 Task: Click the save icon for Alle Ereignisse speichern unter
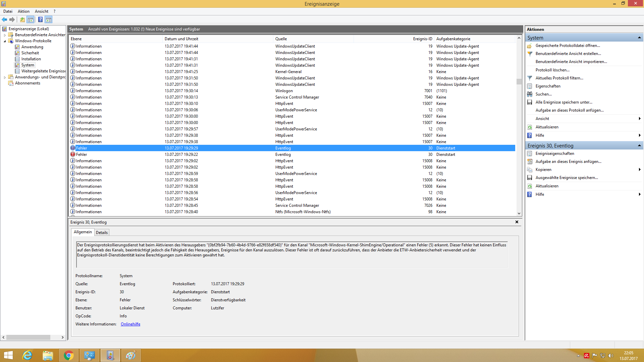click(530, 102)
